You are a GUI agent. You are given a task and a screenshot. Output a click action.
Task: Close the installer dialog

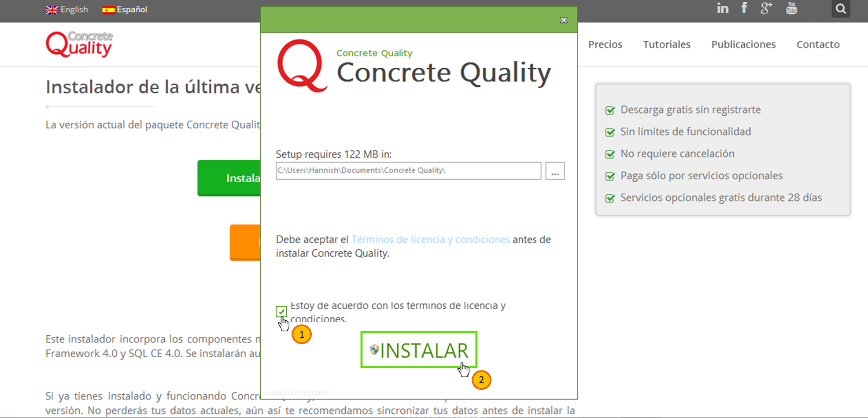(564, 20)
